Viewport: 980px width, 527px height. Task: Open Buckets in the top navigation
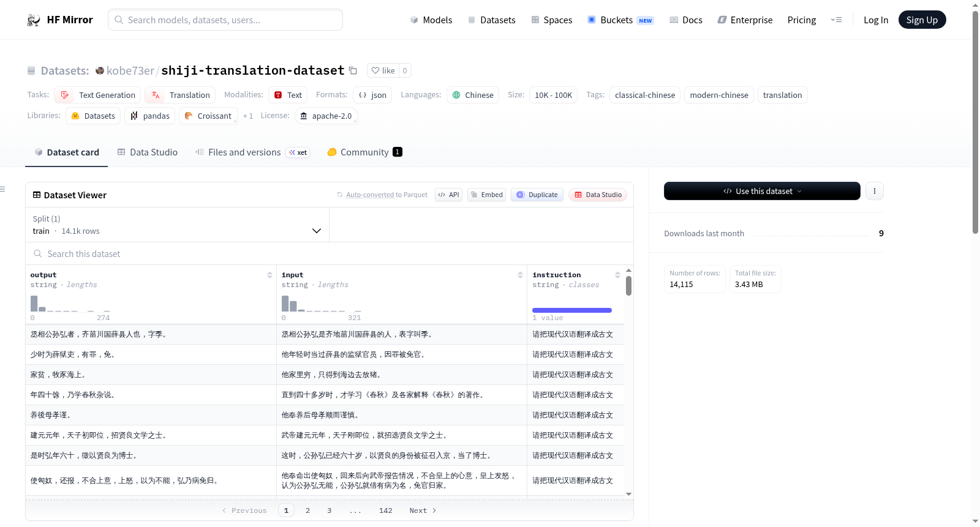(x=620, y=20)
